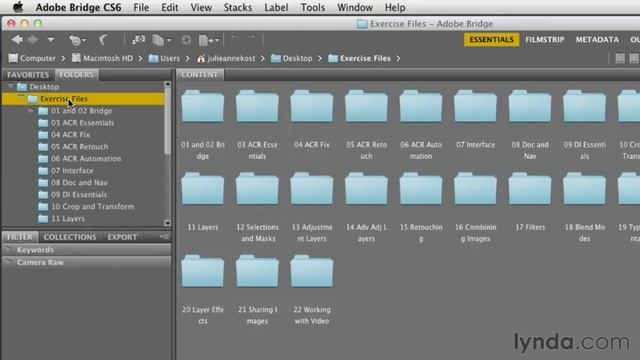Select the 22 Working with Video folder thumbnail
Screen dimensions: 640x360
[312, 271]
